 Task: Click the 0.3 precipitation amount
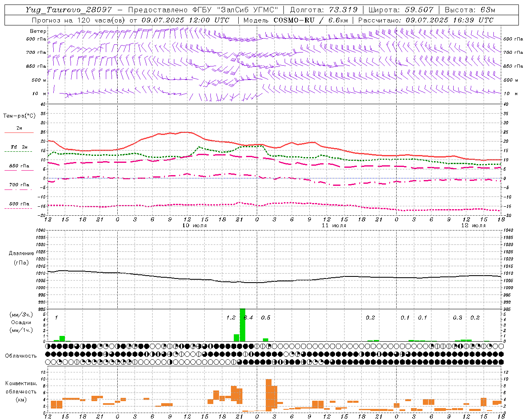458,318
